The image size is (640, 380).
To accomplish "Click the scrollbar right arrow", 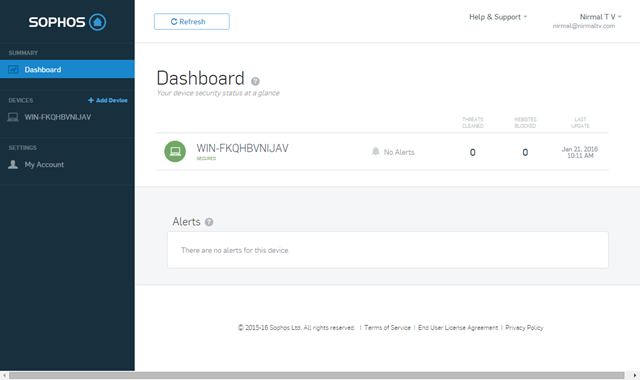I will pyautogui.click(x=635, y=376).
